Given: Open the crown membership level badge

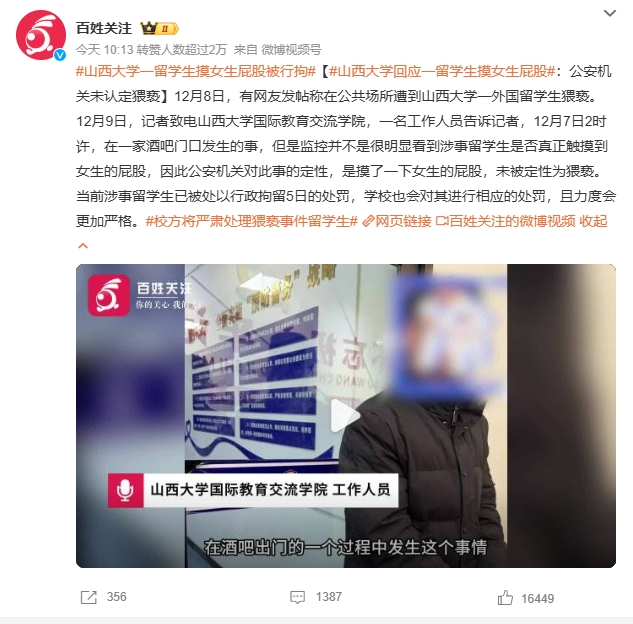Looking at the screenshot, I should (x=159, y=28).
